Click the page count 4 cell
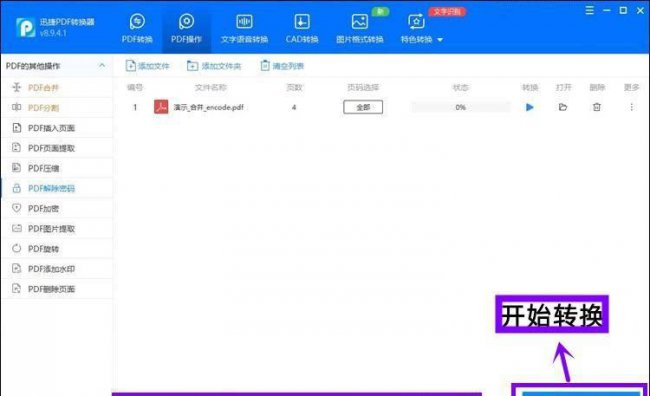 (294, 107)
